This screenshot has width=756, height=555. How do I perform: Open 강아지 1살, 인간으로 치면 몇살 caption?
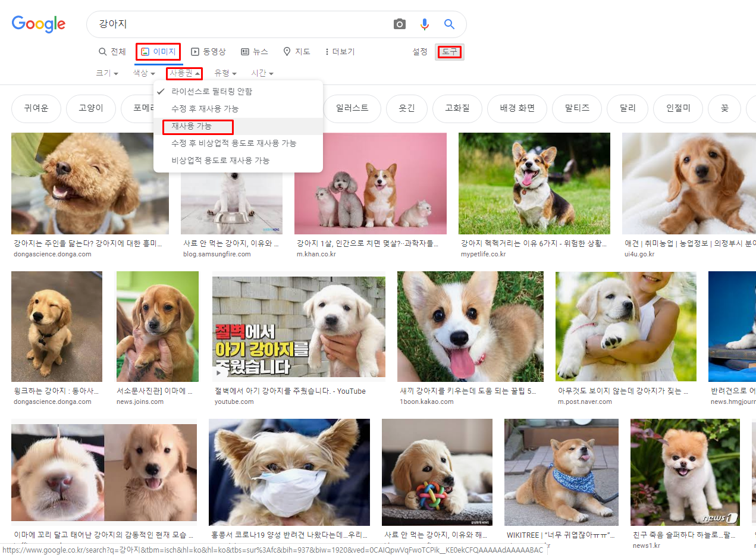pos(368,243)
